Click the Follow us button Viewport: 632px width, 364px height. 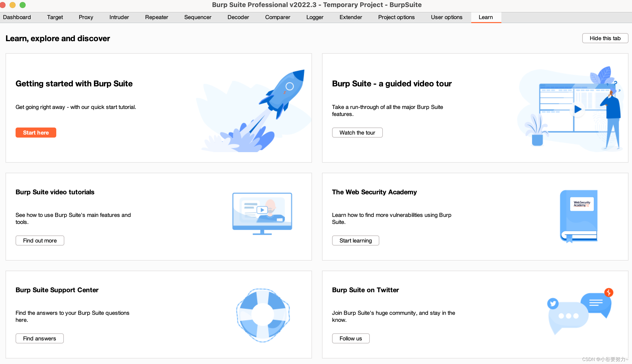point(351,338)
